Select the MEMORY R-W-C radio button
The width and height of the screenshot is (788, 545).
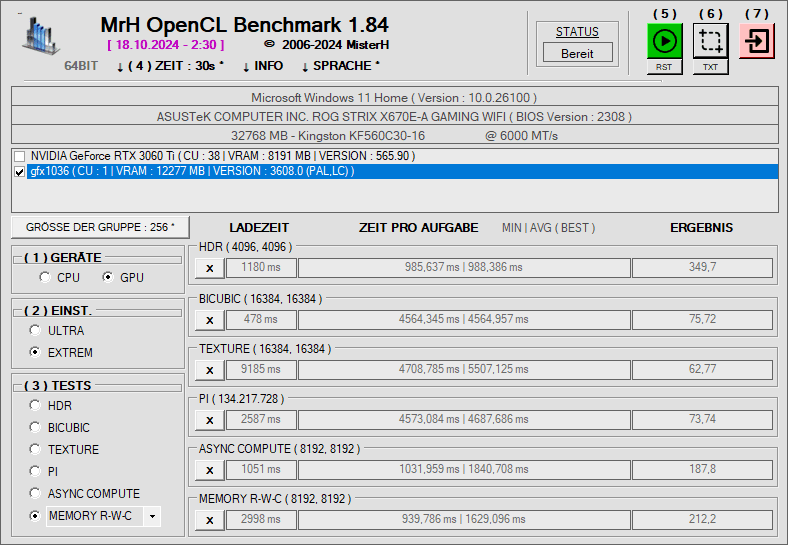pos(35,516)
